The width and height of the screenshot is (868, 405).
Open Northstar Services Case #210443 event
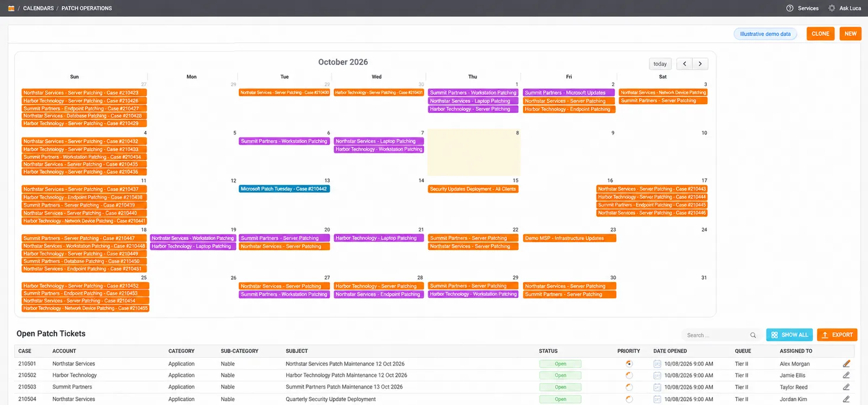652,189
